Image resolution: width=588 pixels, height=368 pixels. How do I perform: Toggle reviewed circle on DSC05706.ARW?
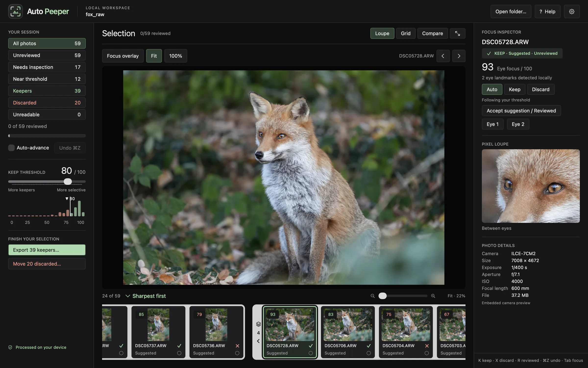(369, 353)
